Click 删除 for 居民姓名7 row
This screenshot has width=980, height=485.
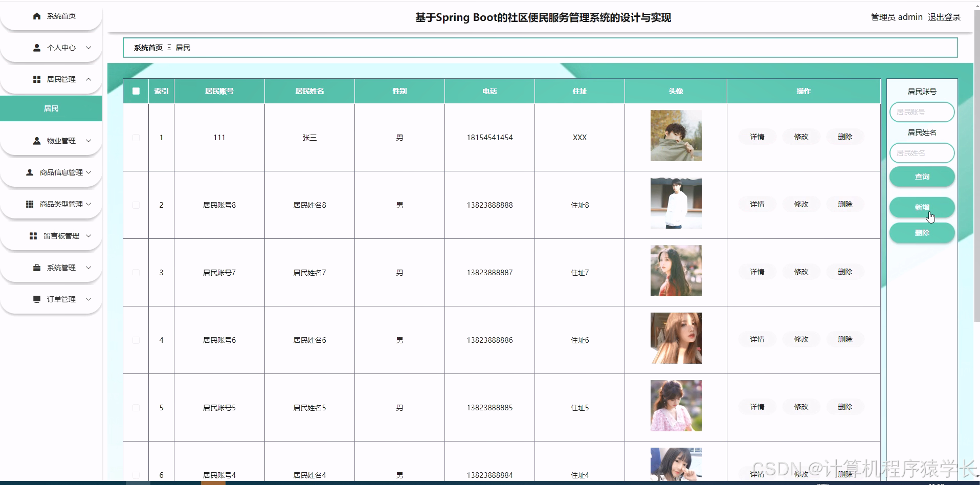845,272
